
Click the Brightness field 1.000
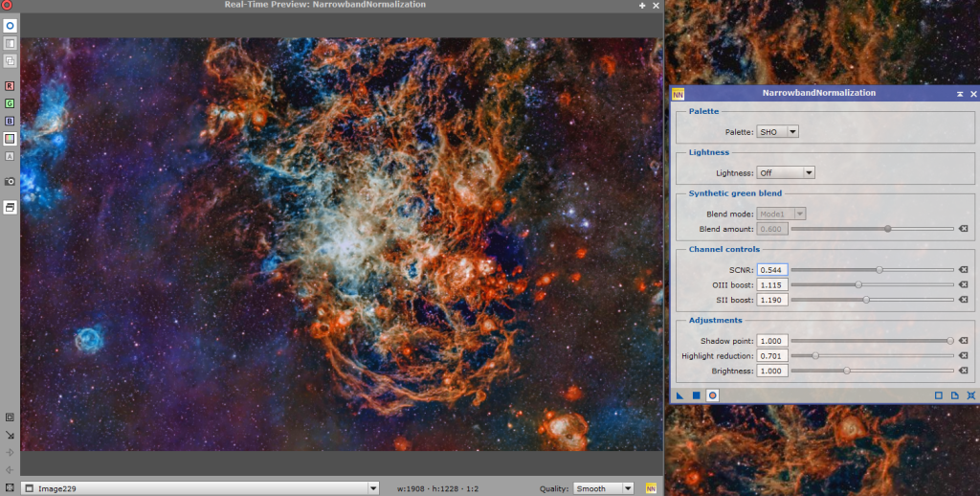pyautogui.click(x=772, y=371)
